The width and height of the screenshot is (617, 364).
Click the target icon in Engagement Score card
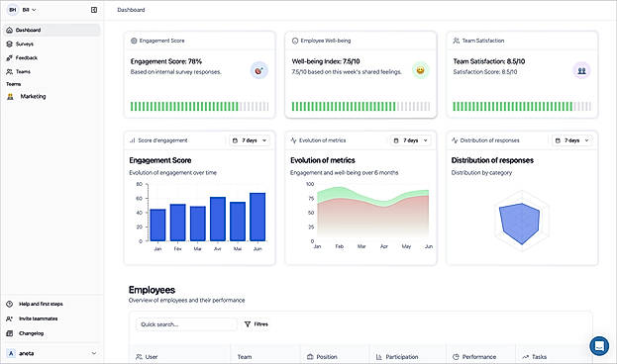click(259, 71)
